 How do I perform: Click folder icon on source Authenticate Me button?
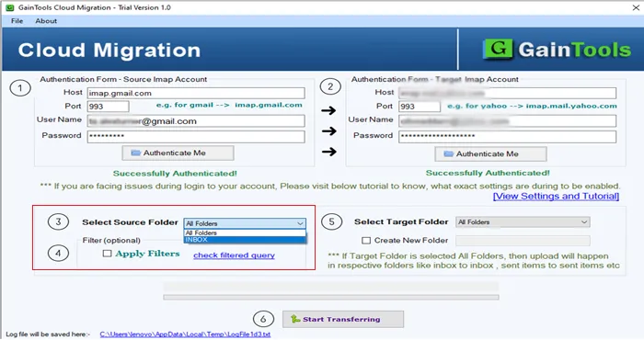tap(135, 153)
